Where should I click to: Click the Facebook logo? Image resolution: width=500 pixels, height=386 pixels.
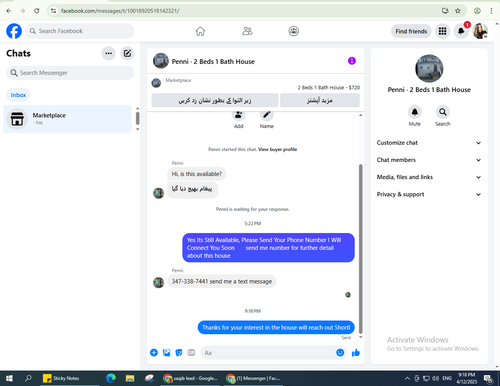(14, 31)
